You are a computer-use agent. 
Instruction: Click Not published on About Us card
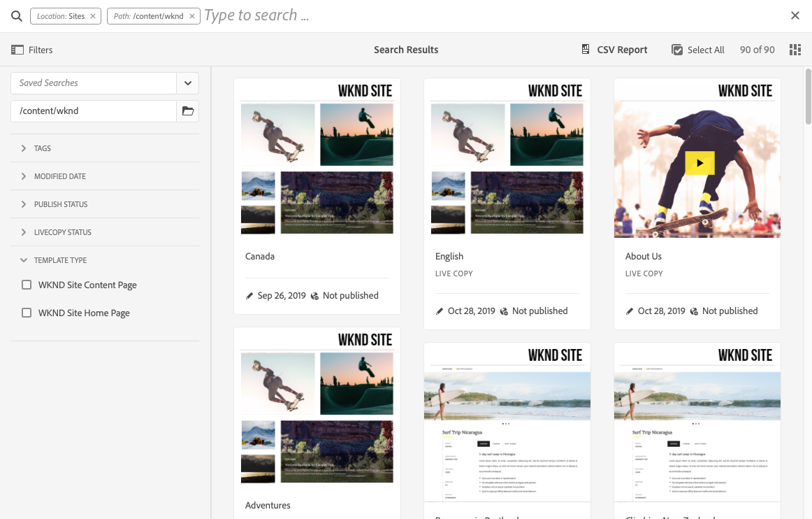tap(730, 311)
